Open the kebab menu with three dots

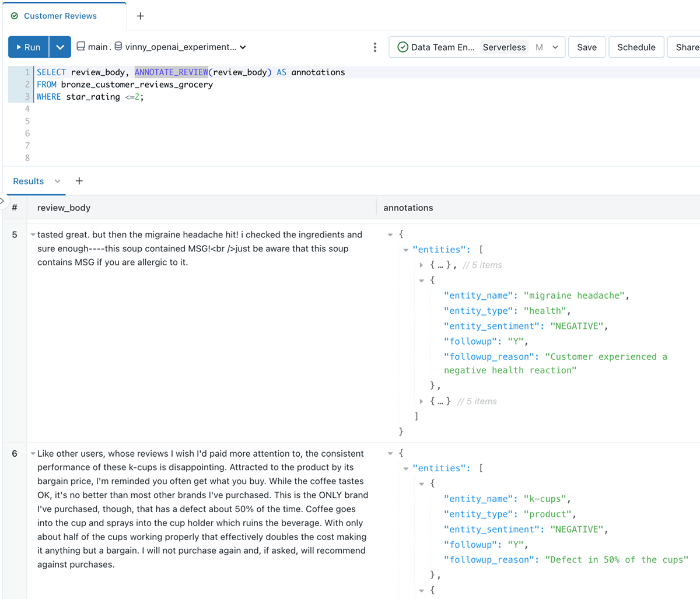point(374,47)
